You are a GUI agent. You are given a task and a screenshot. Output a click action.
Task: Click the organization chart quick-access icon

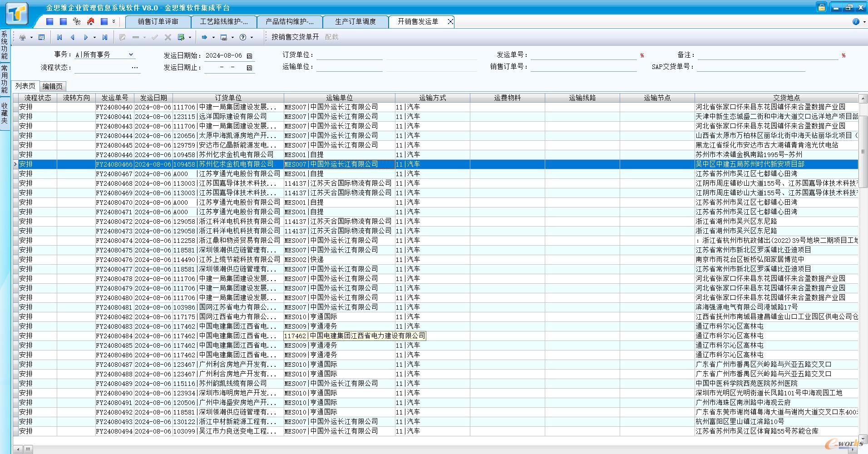(77, 21)
